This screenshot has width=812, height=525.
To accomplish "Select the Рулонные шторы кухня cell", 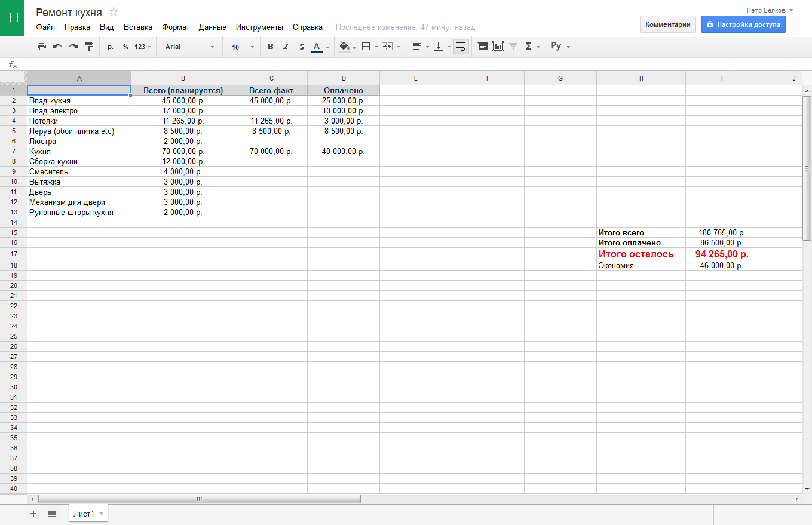I will [x=79, y=213].
